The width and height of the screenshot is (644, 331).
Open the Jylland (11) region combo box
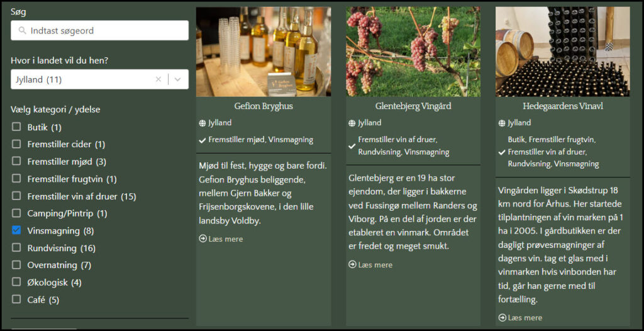(x=100, y=79)
